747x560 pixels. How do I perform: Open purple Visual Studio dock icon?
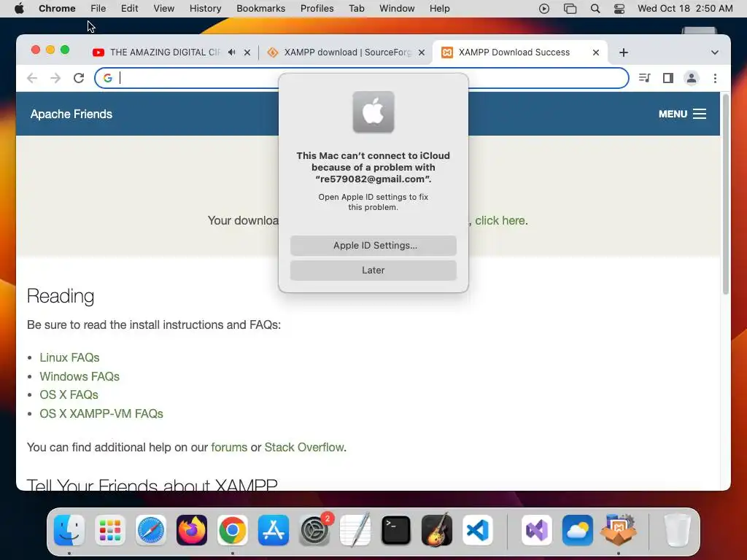click(537, 530)
